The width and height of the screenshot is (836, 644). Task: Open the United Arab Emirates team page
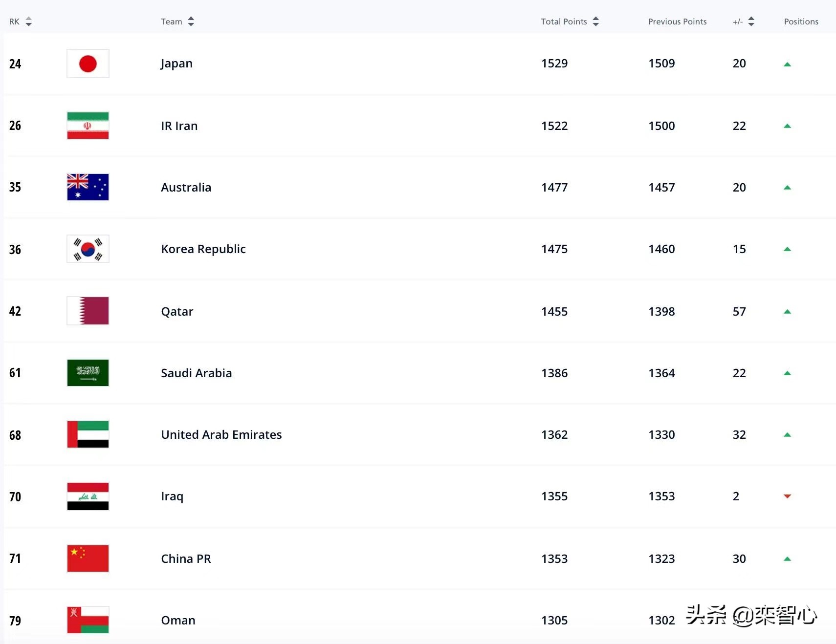point(221,434)
